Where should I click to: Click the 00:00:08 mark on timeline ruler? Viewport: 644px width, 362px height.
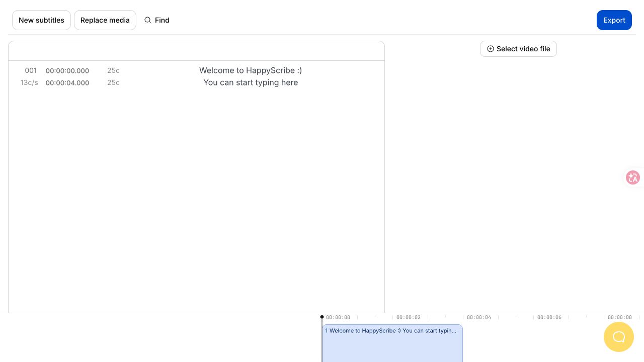coord(620,317)
